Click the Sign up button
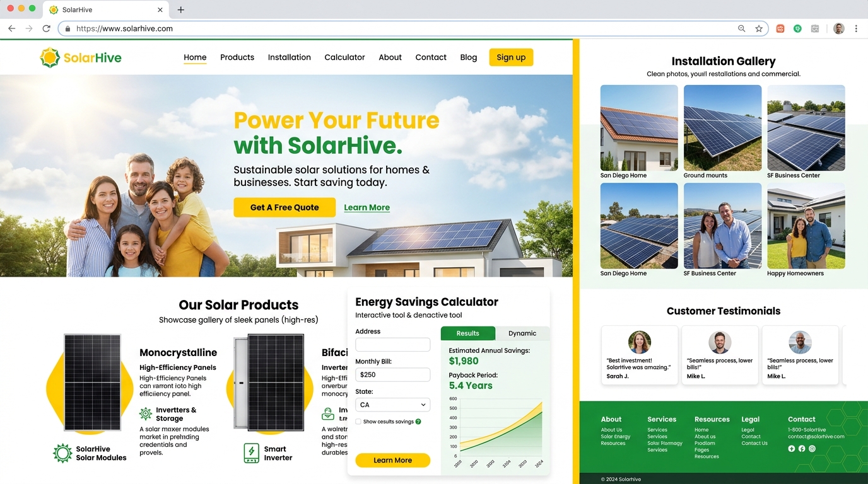This screenshot has width=868, height=484. [511, 57]
